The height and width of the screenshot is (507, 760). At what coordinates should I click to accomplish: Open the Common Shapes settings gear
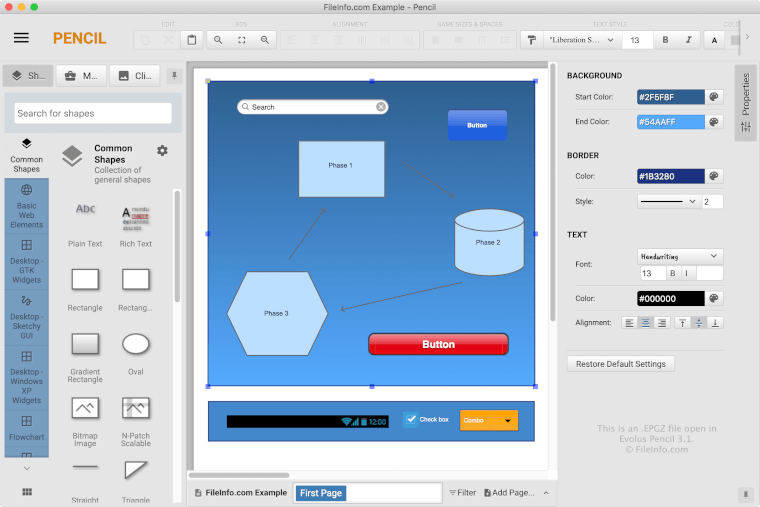[x=162, y=151]
